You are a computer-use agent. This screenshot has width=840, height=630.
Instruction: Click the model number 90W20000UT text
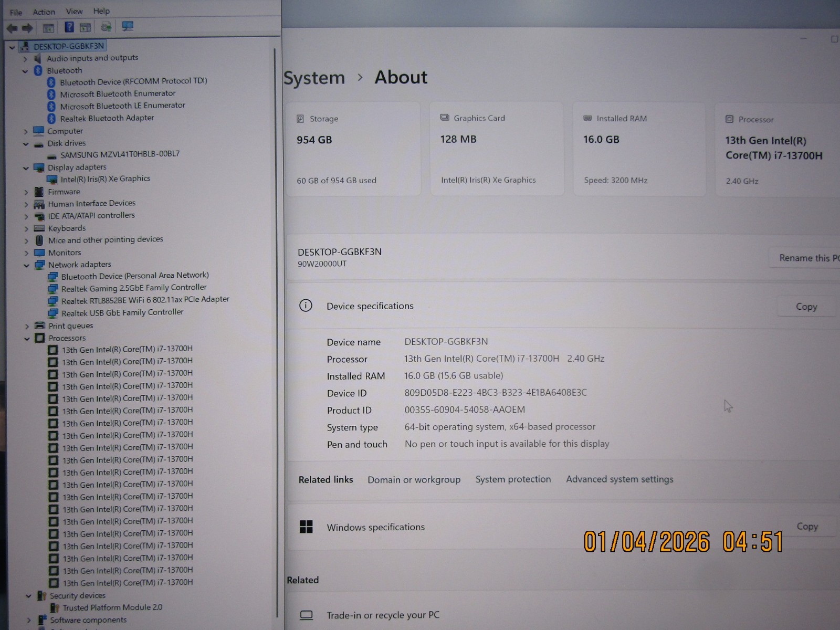(322, 264)
